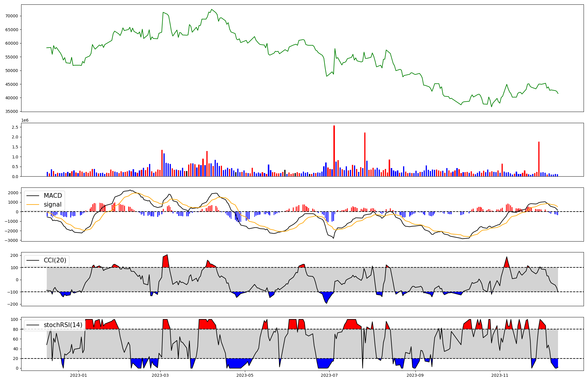Click the 2023-03 date axis label
The height and width of the screenshot is (382, 588).
pyautogui.click(x=160, y=375)
